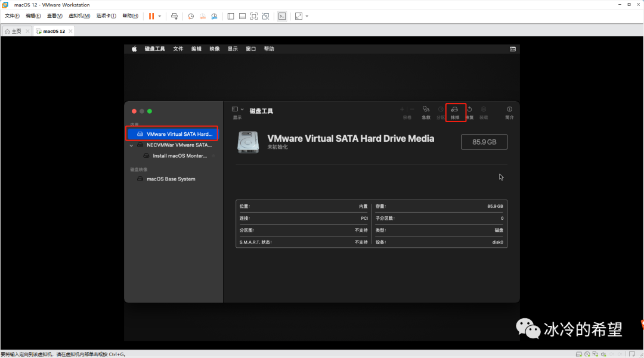644x358 pixels.
Task: Click the First Aid (急救) stethoscope icon
Action: 426,110
